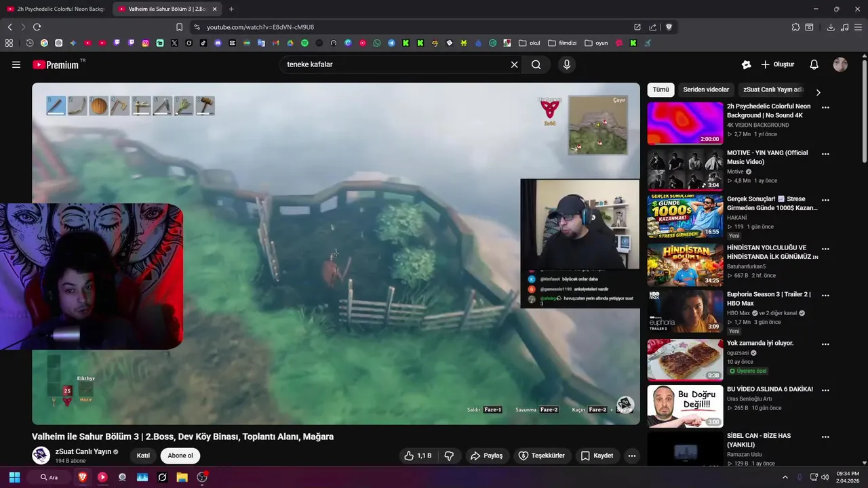
Task: Select the Seriden videolar chip
Action: click(x=706, y=89)
